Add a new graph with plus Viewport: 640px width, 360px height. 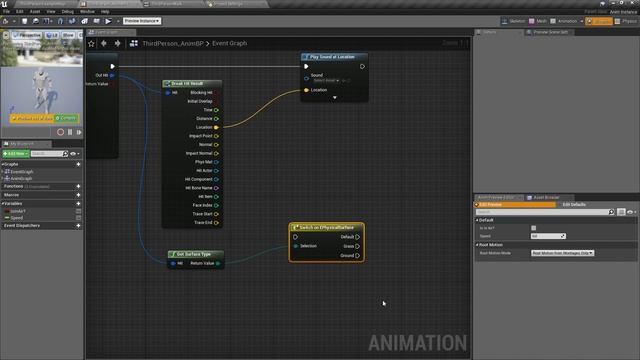tap(78, 164)
